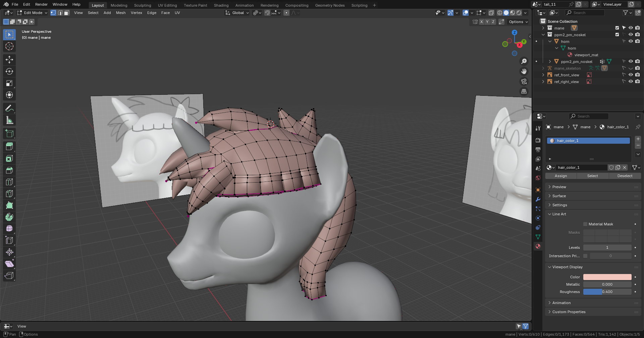The height and width of the screenshot is (338, 644).
Task: Click the viewport zoom magnifier icon
Action: (x=524, y=61)
